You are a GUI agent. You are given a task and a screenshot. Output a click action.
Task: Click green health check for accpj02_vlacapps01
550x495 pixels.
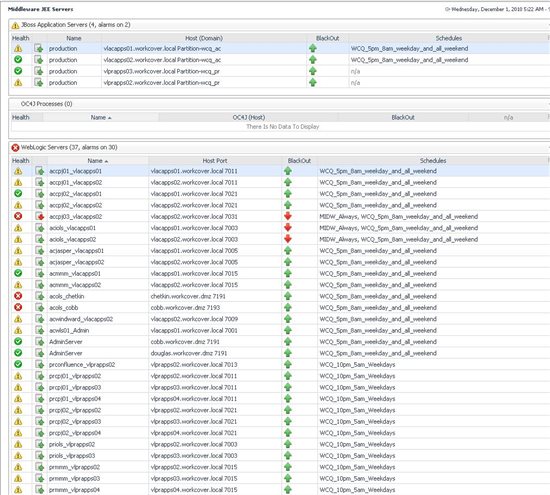point(18,193)
